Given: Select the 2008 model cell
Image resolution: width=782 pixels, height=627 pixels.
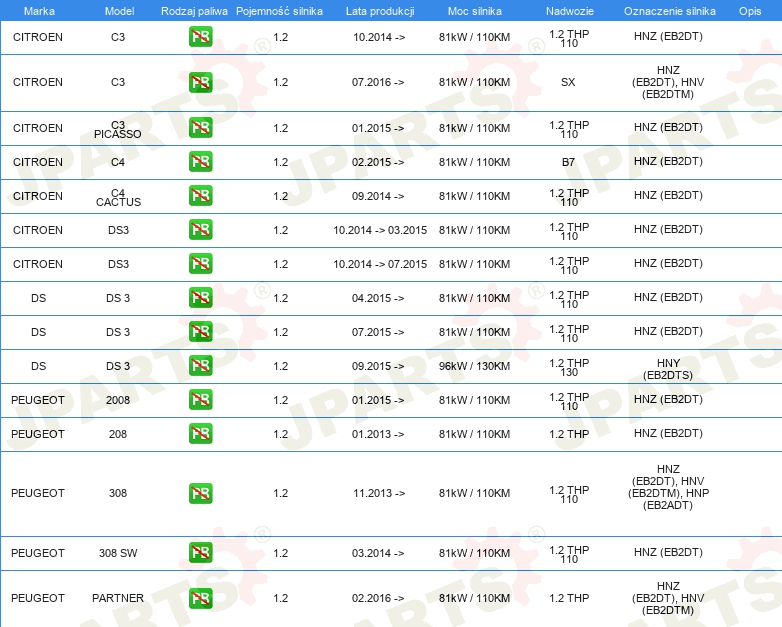Looking at the screenshot, I should point(118,400).
